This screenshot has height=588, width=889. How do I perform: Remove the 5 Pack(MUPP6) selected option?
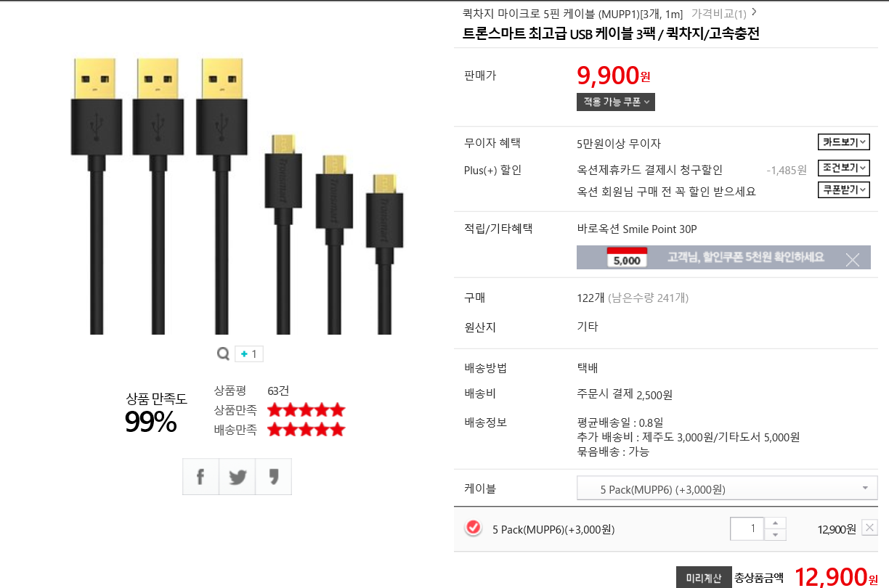869,528
